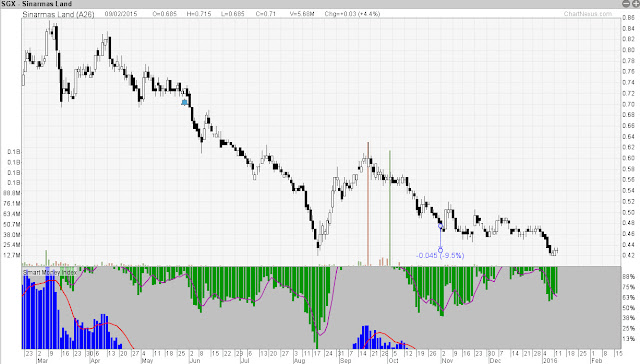Screen dimensions: 640x364
Task: Select the blue star marker on price chart
Action: click(184, 102)
